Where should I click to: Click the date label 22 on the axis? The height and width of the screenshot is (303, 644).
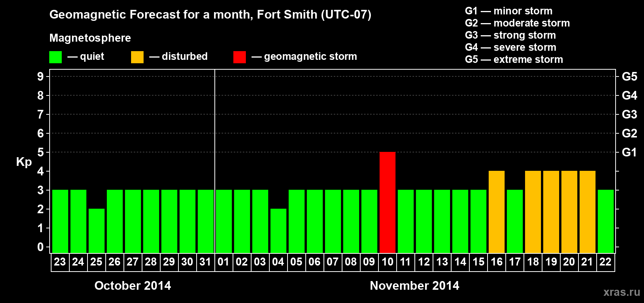605,262
